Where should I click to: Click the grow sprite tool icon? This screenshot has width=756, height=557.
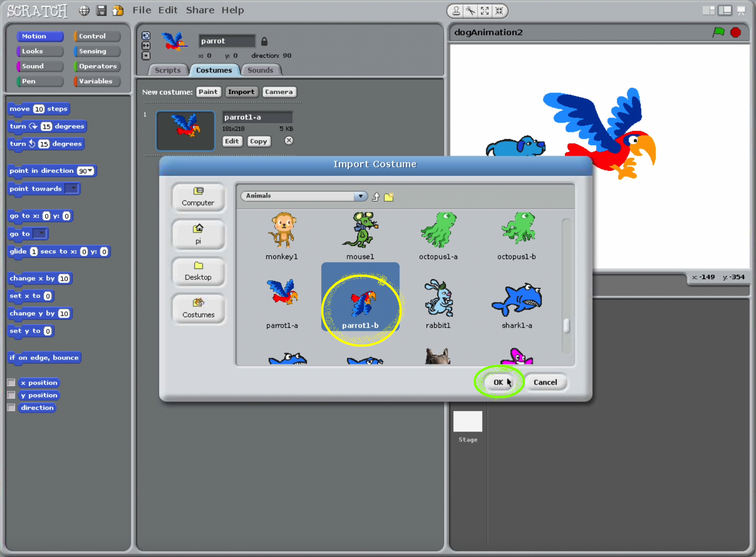[x=485, y=11]
